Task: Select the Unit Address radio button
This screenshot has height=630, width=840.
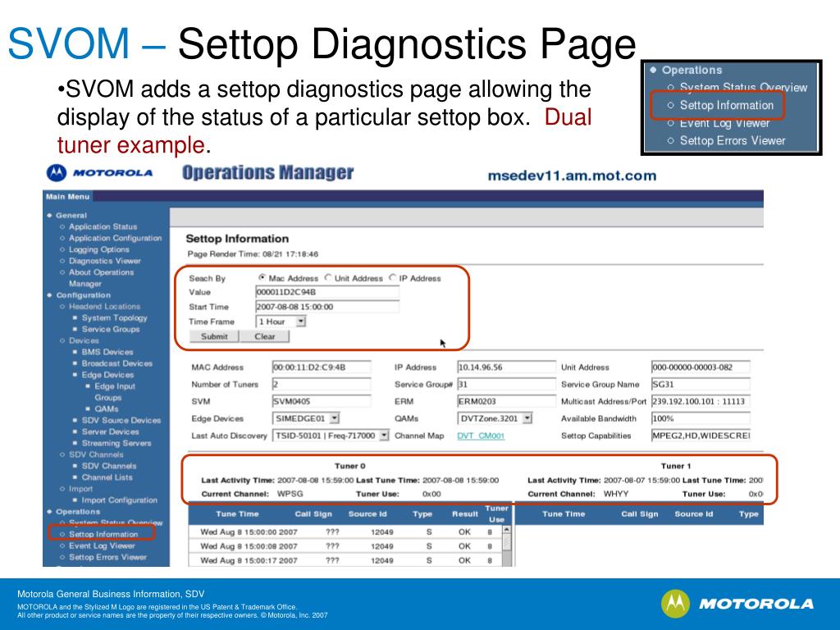Action: [x=328, y=277]
